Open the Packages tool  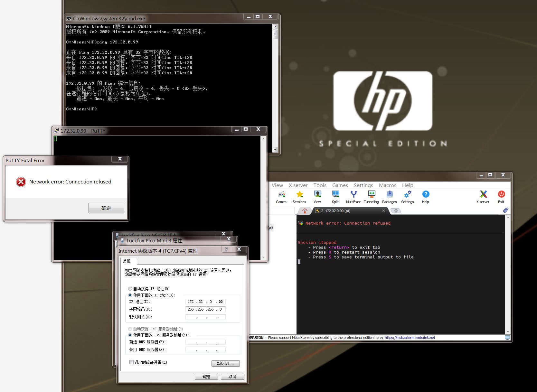[x=390, y=197]
